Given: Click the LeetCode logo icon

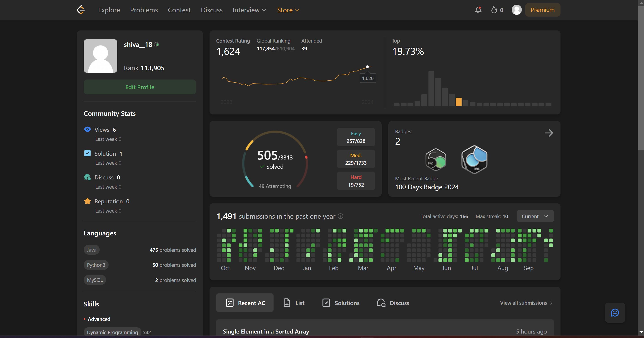Looking at the screenshot, I should pyautogui.click(x=81, y=10).
